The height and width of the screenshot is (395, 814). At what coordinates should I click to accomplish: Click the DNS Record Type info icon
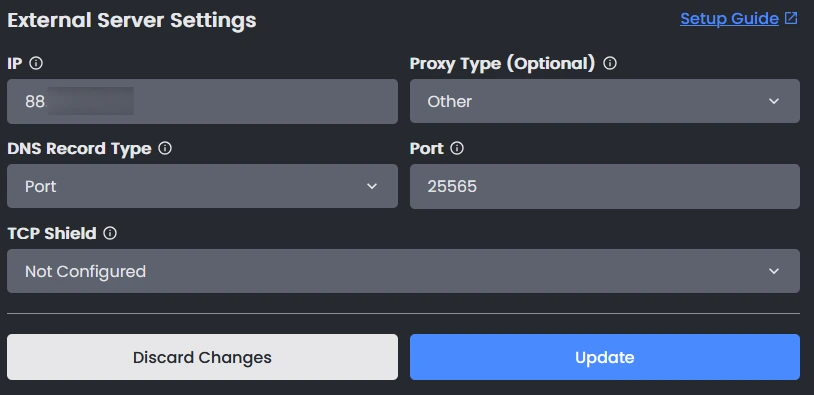pyautogui.click(x=165, y=148)
